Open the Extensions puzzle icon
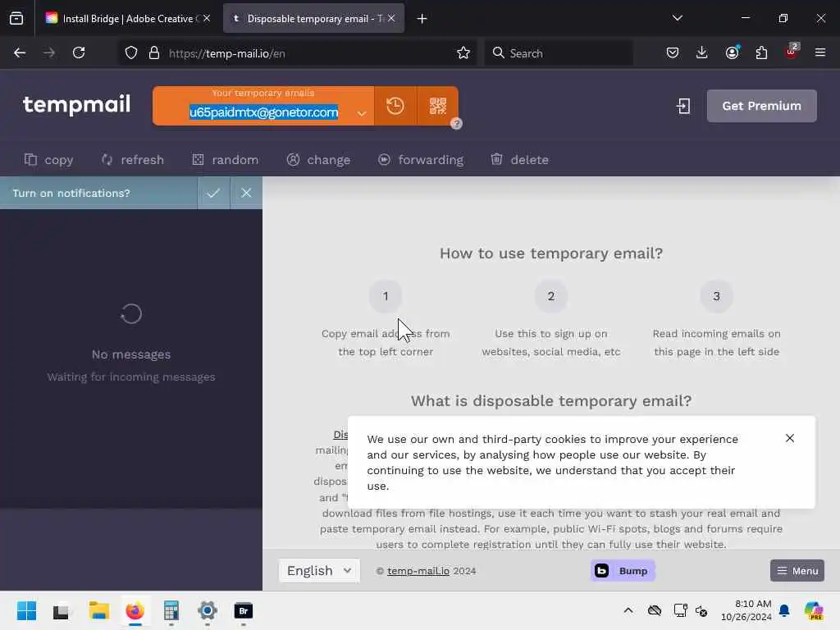 761,53
